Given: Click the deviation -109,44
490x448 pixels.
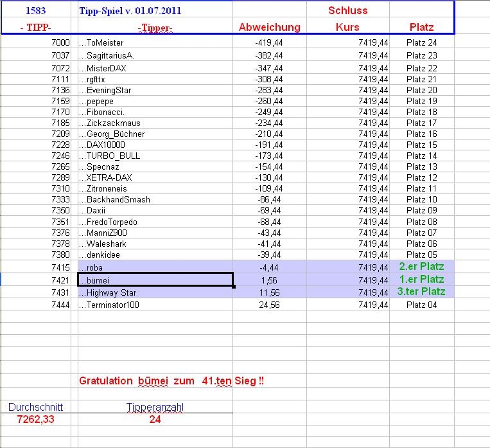Looking at the screenshot, I should pyautogui.click(x=269, y=188).
